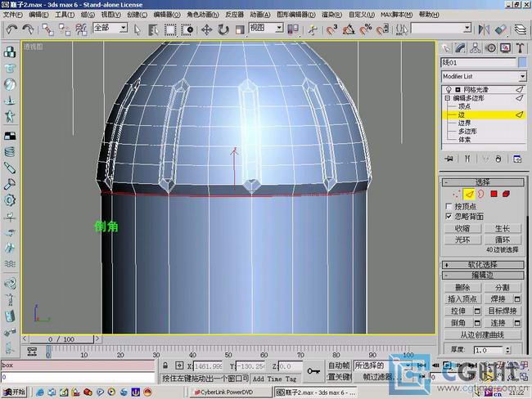Screen dimensions: 532x399
Task: Select Element sub-object level red cube icon
Action: 507,194
